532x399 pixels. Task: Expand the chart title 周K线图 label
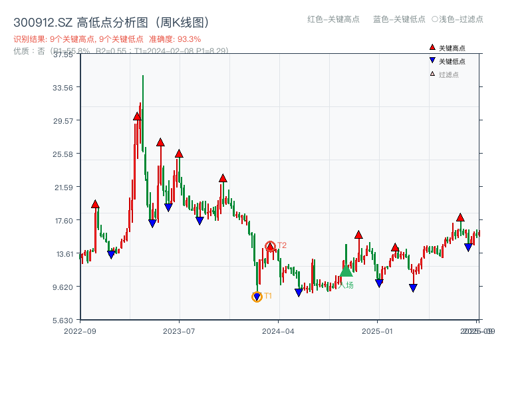(183, 21)
